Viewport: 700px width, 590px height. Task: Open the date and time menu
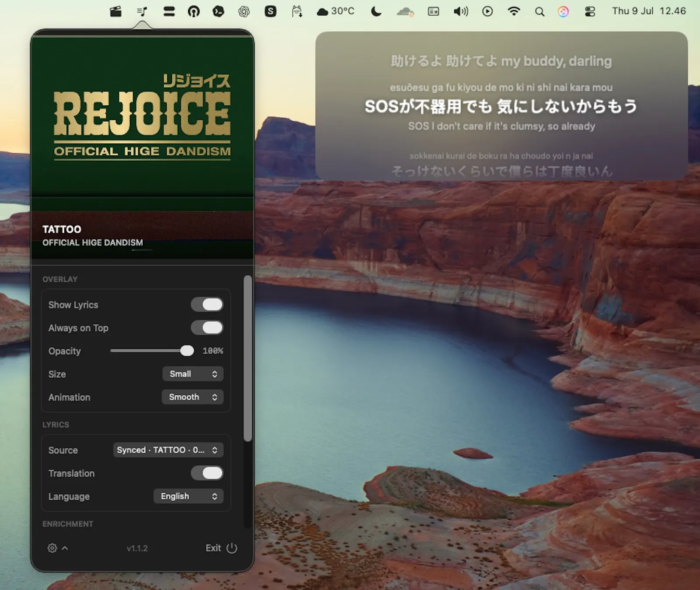coord(649,11)
